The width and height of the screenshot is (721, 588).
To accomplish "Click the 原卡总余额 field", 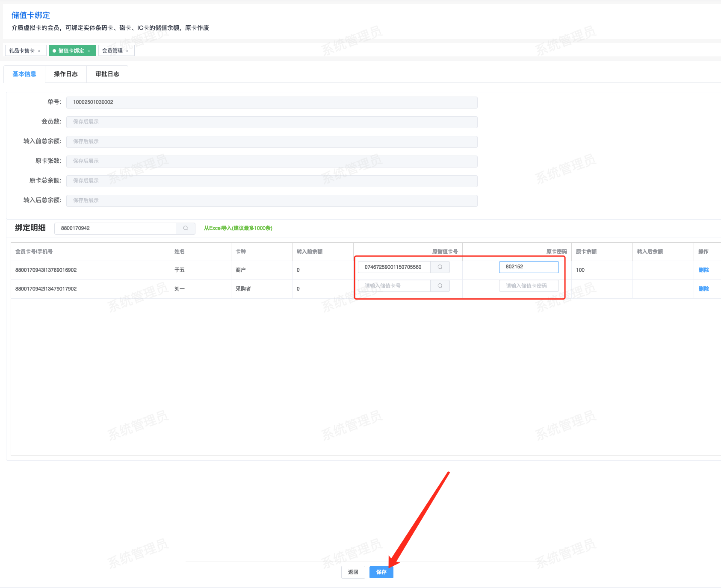I will (x=272, y=181).
